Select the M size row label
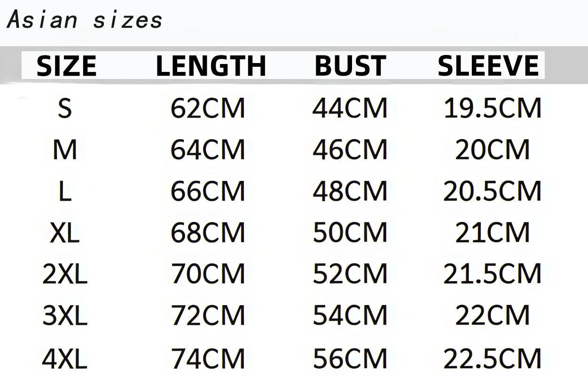This screenshot has width=588, height=377. click(65, 150)
